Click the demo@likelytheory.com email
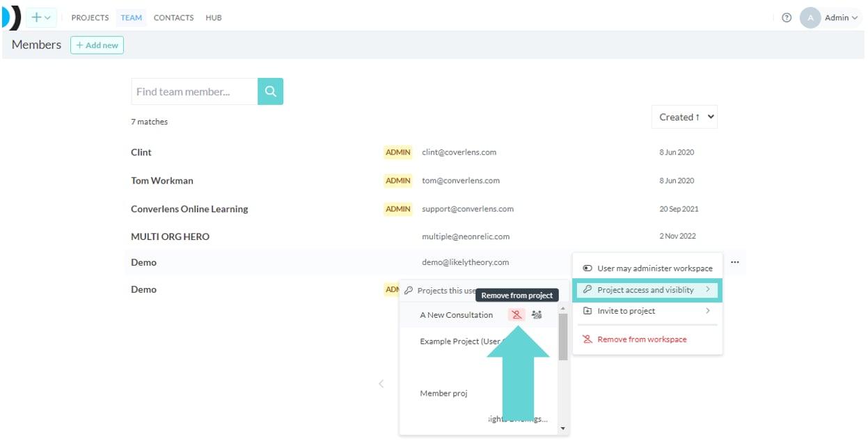868x441 pixels. [465, 262]
